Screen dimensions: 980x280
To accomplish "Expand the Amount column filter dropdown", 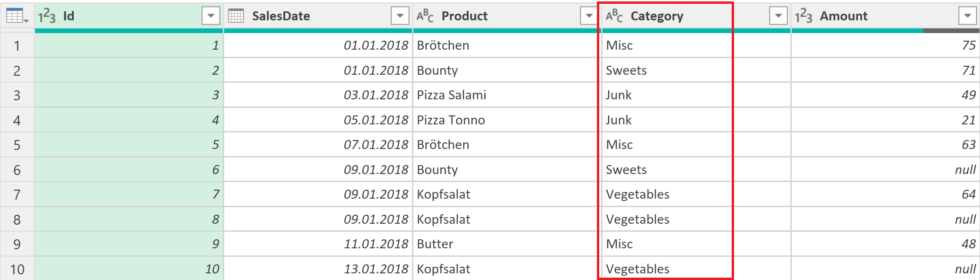I will click(967, 16).
